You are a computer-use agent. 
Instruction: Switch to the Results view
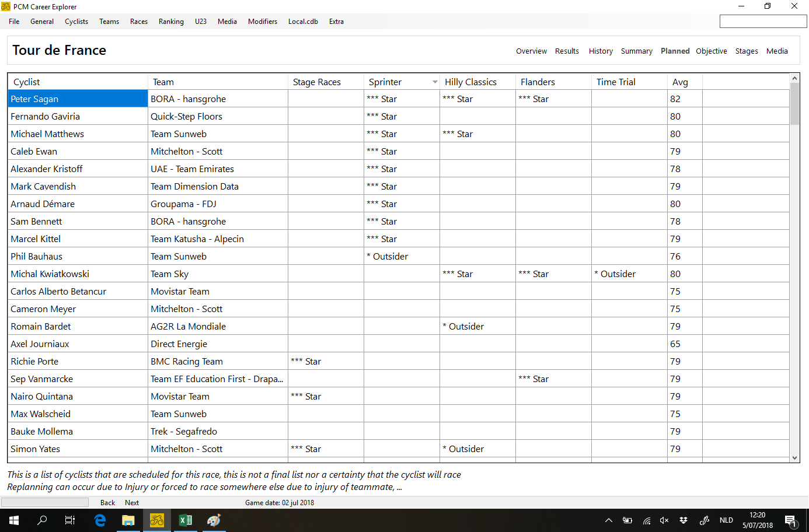pyautogui.click(x=567, y=51)
